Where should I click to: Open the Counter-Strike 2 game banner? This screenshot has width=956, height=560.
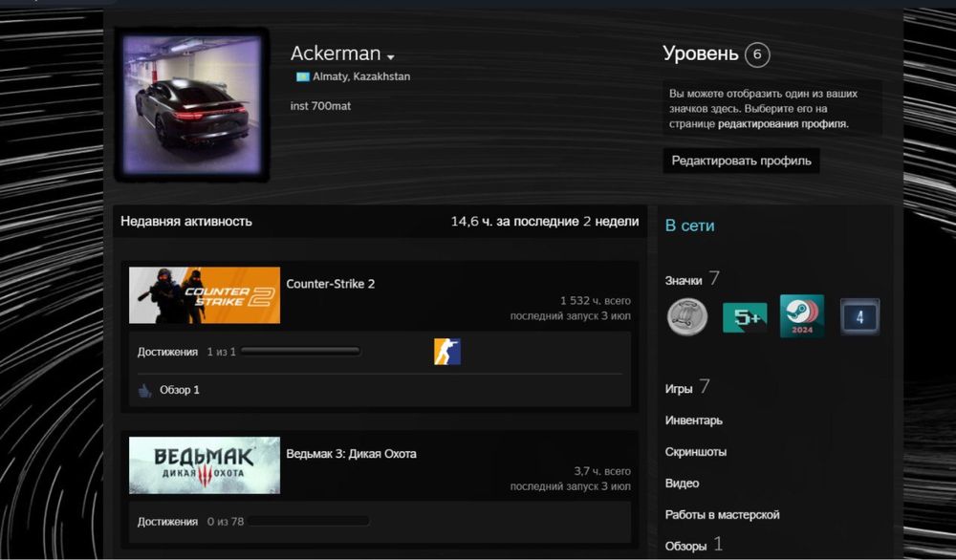[x=205, y=295]
